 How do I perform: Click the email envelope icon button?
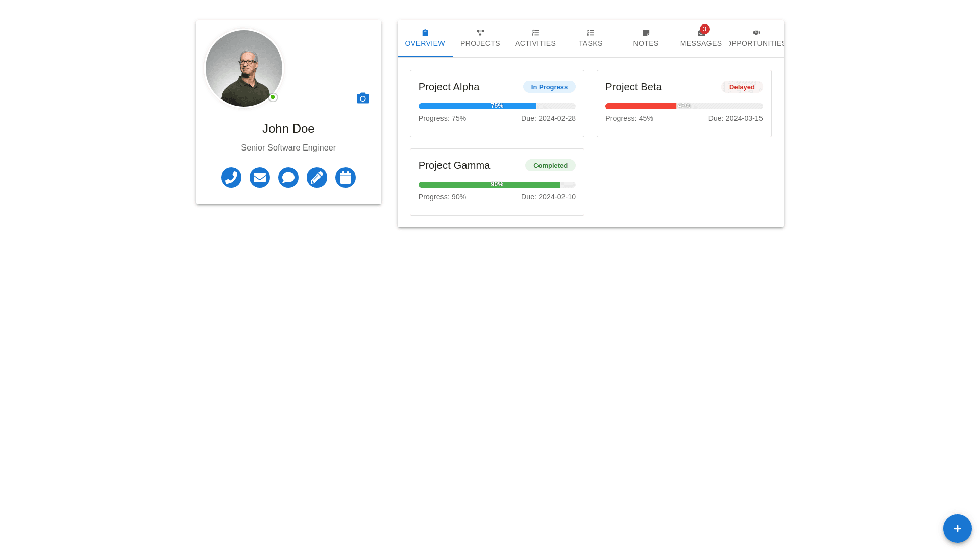[260, 178]
